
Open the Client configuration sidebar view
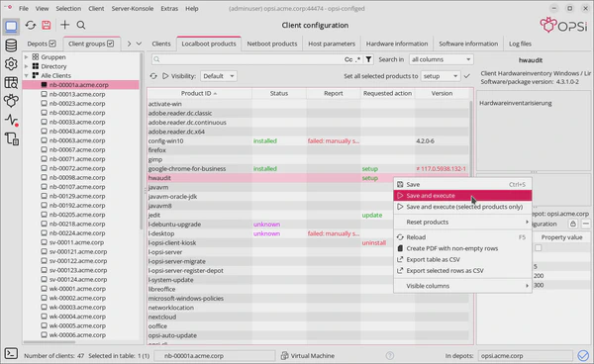coord(11,26)
